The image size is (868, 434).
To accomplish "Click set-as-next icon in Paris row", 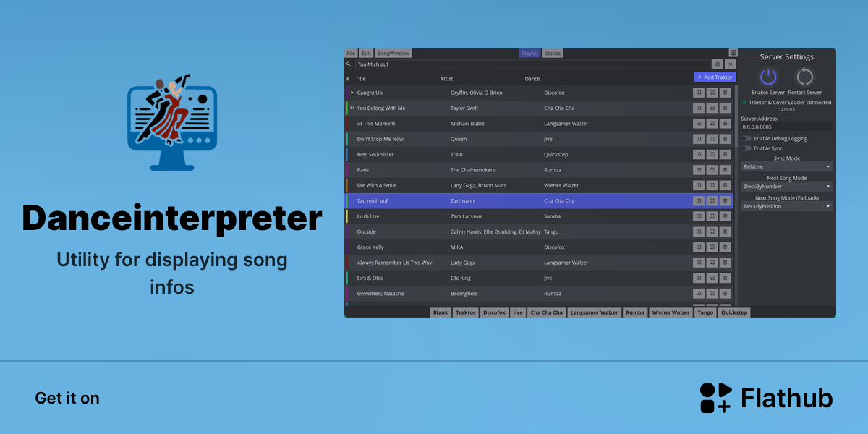I will point(712,170).
